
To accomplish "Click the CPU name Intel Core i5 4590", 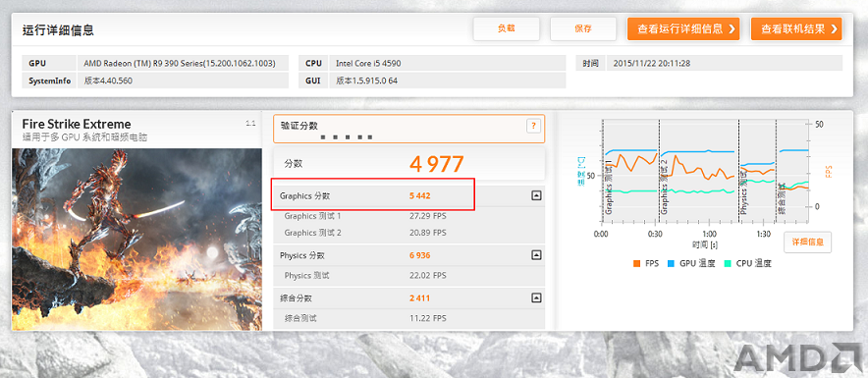I will tap(368, 63).
